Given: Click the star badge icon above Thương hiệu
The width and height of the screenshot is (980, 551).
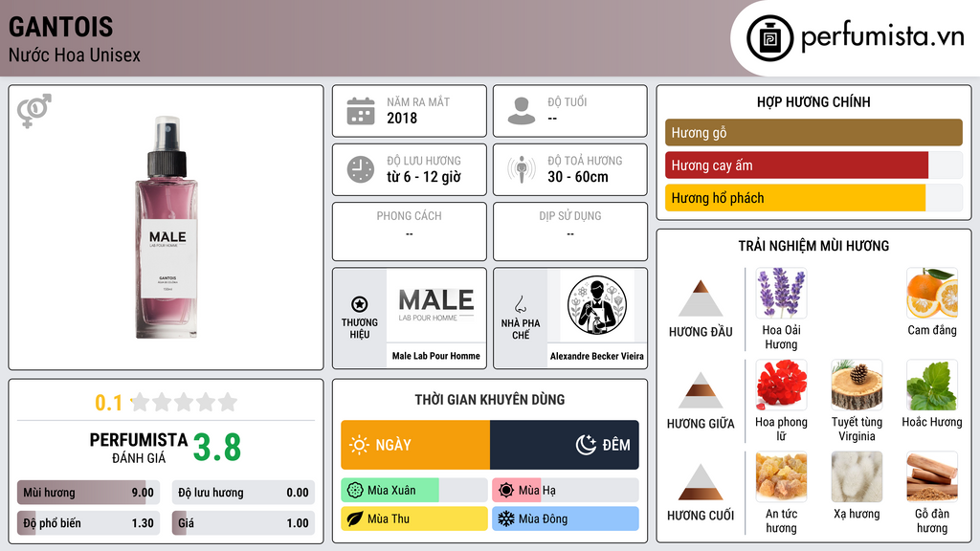Looking at the screenshot, I should coord(360,304).
